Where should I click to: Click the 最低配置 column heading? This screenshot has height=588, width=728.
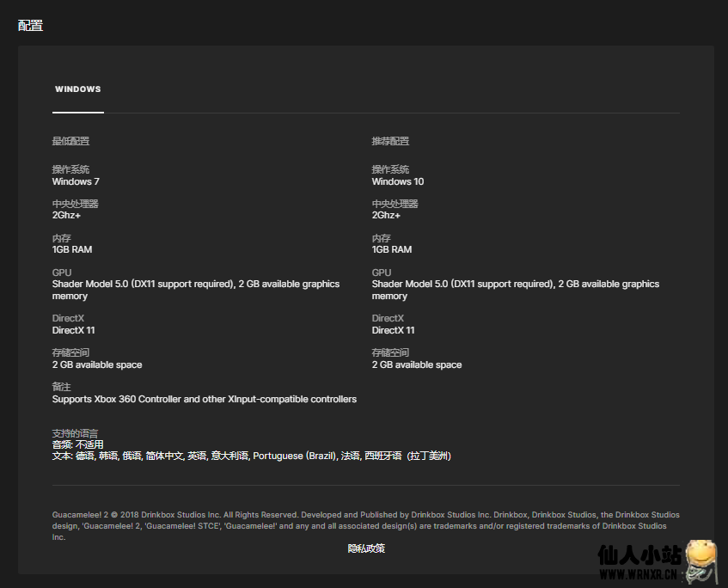coord(70,141)
